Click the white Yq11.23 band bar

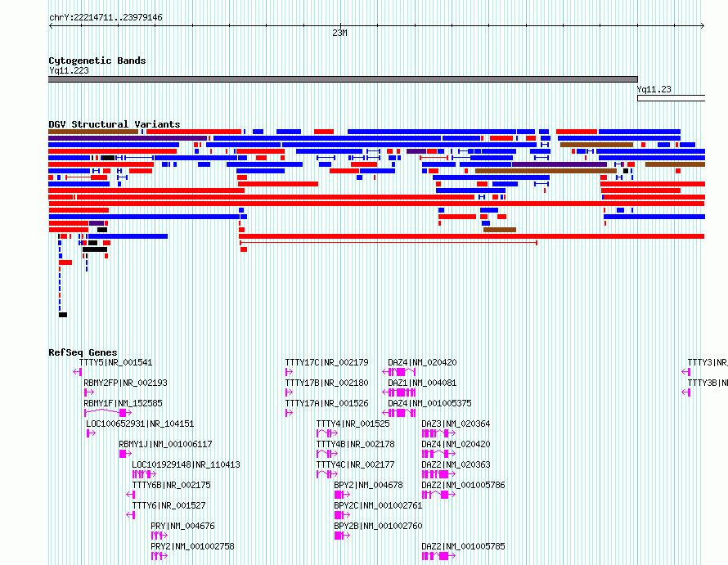click(672, 98)
